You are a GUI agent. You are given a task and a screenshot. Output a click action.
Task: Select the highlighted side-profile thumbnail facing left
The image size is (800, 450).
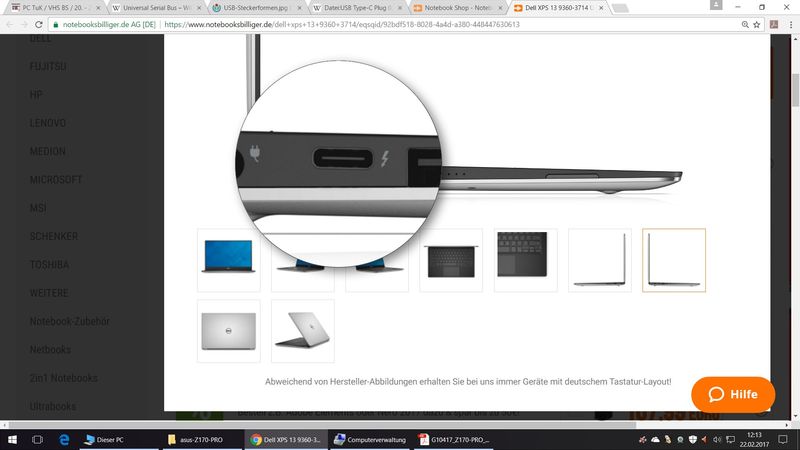coord(674,260)
